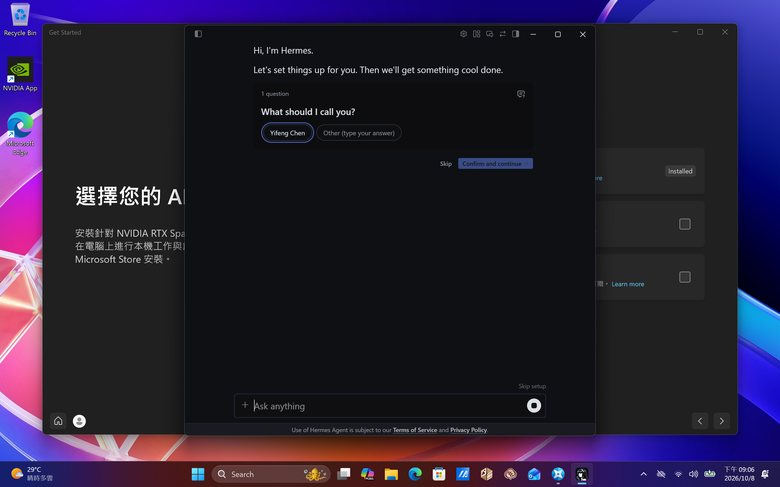Open the Microsoft Edge desktop shortcut
Viewport: 780px width, 487px height.
[x=20, y=134]
